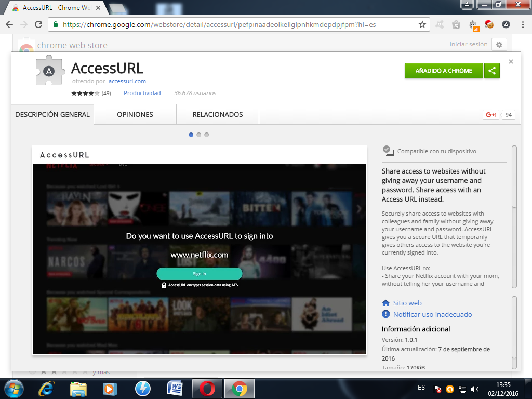
Task: Reload the current page
Action: 38,24
